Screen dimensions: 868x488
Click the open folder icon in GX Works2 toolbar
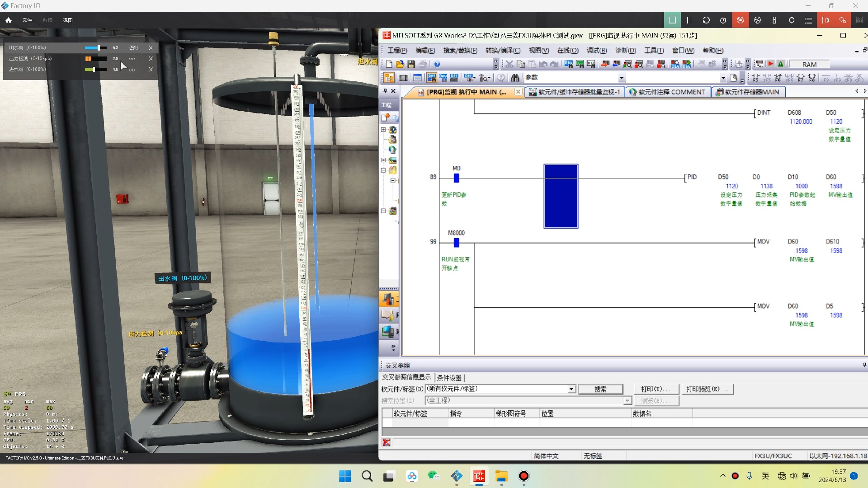click(400, 64)
